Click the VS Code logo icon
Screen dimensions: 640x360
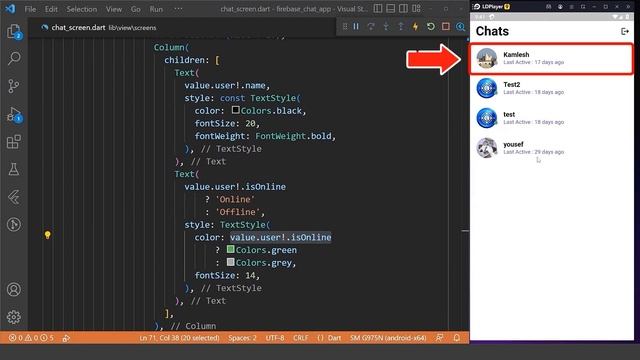click(x=10, y=9)
